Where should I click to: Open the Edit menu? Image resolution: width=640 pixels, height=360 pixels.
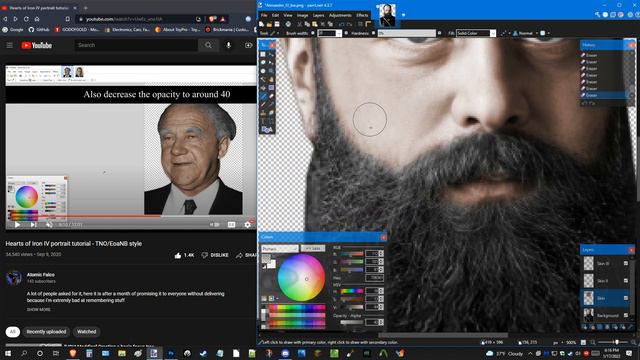[276, 15]
